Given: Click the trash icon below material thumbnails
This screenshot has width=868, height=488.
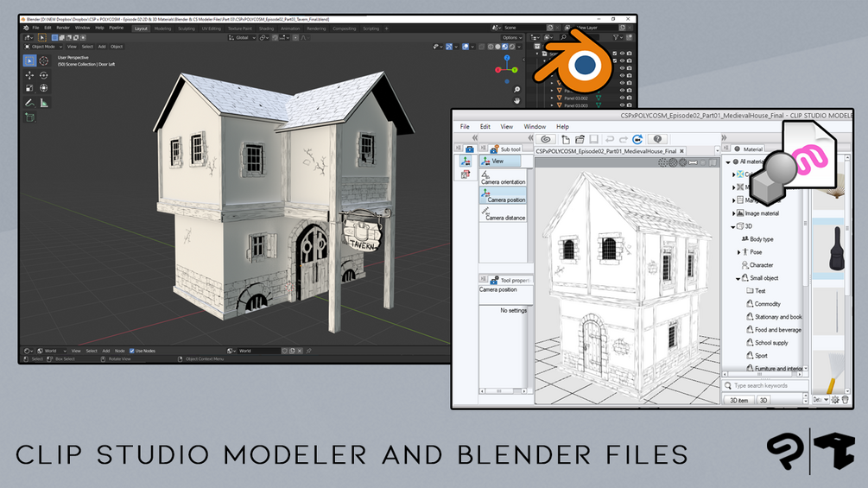Looking at the screenshot, I should click(846, 400).
